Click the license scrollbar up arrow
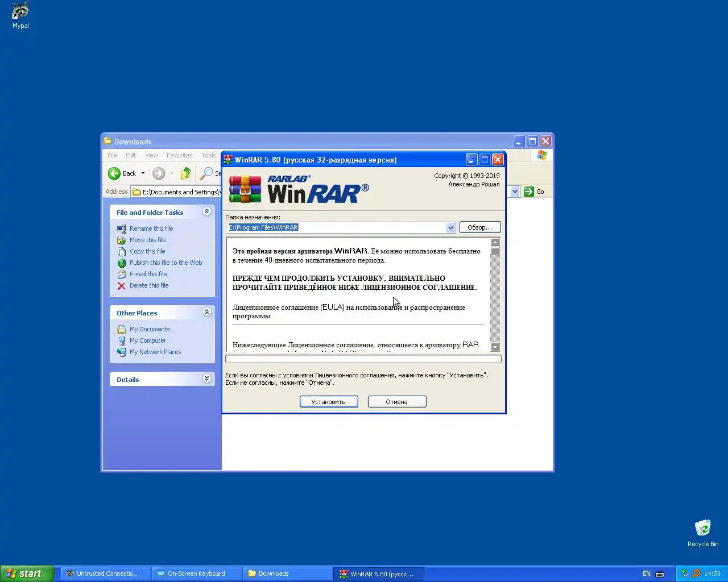The image size is (728, 582). pyautogui.click(x=495, y=243)
